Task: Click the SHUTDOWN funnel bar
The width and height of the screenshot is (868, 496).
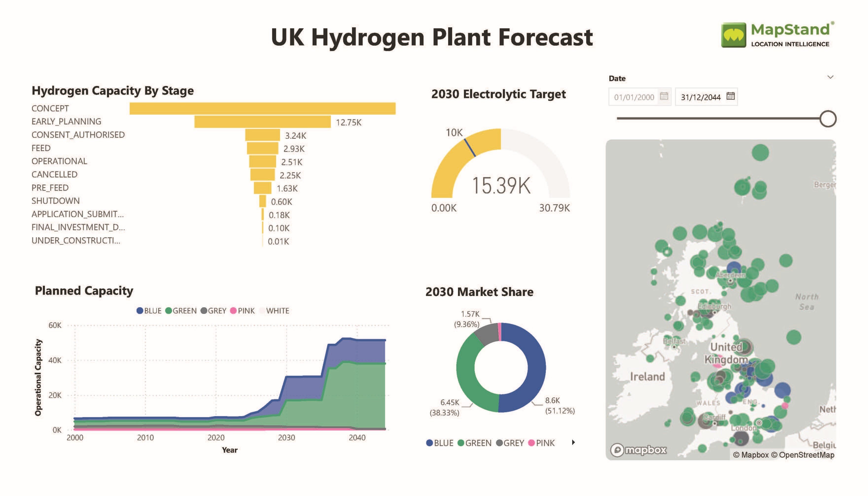Action: pyautogui.click(x=262, y=201)
